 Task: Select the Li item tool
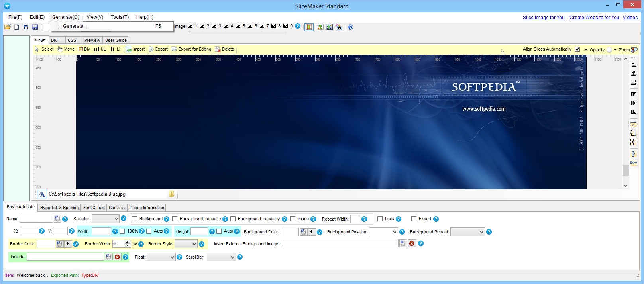click(115, 49)
